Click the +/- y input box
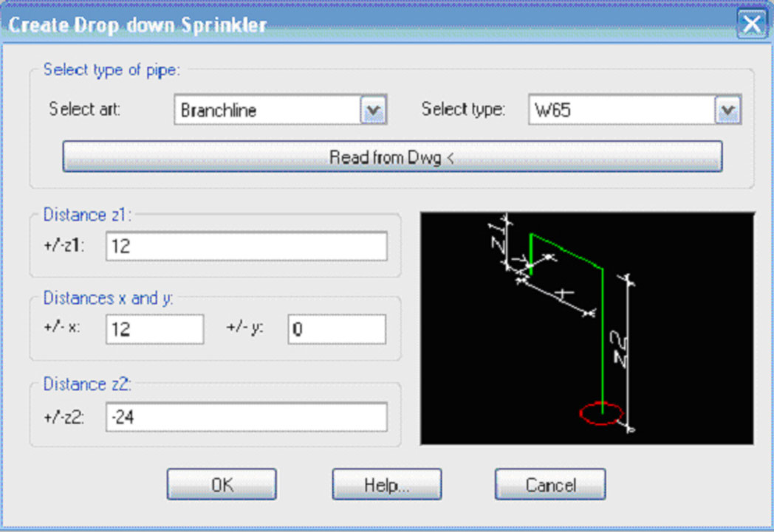This screenshot has width=774, height=532. 336,329
